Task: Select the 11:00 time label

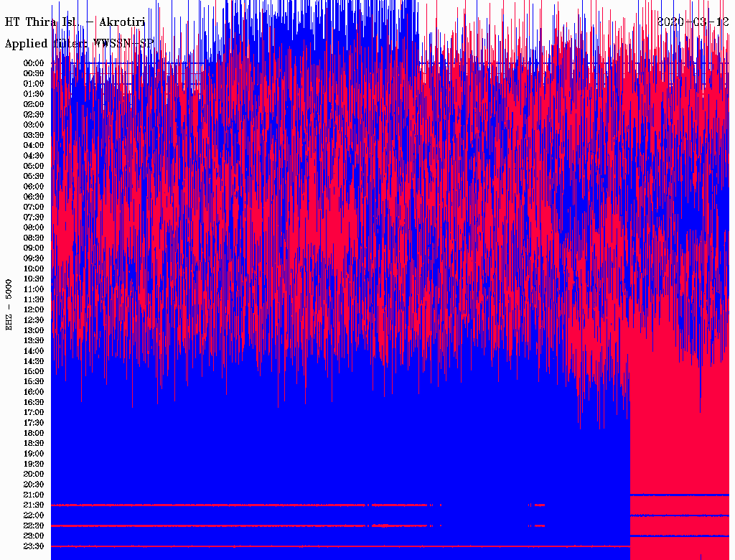Action: coord(34,289)
